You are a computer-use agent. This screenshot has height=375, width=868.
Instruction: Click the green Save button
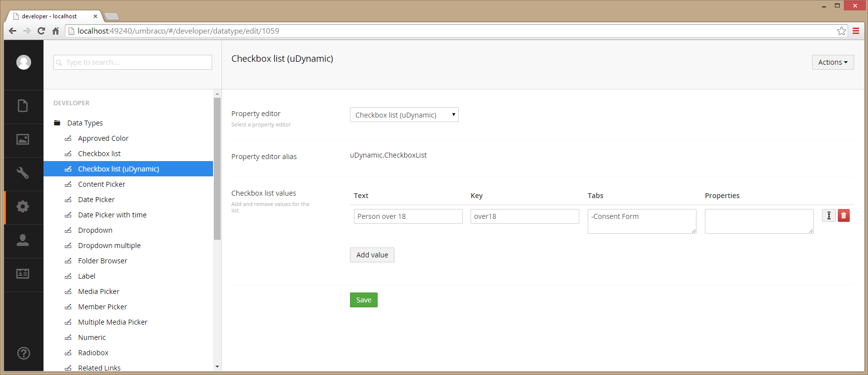point(364,300)
